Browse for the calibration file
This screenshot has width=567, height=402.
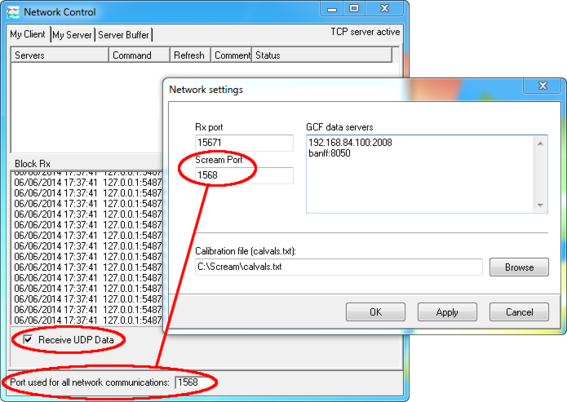519,267
